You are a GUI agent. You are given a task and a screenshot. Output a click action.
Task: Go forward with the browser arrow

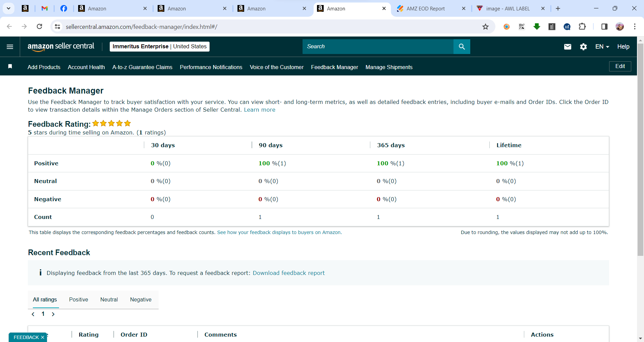tap(24, 26)
